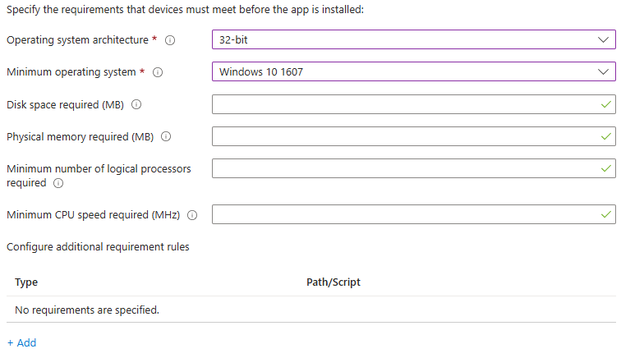
Task: Open Minimum operating system dropdown showing Windows 10 1607
Action: pyautogui.click(x=414, y=71)
